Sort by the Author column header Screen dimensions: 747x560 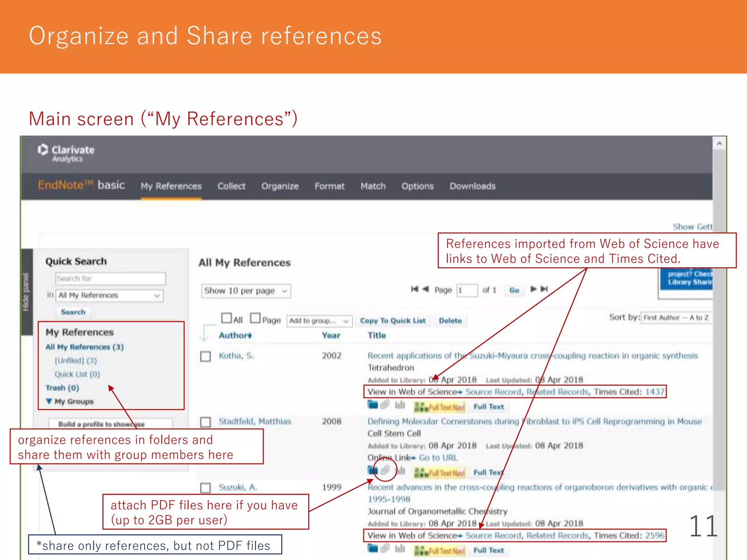235,335
